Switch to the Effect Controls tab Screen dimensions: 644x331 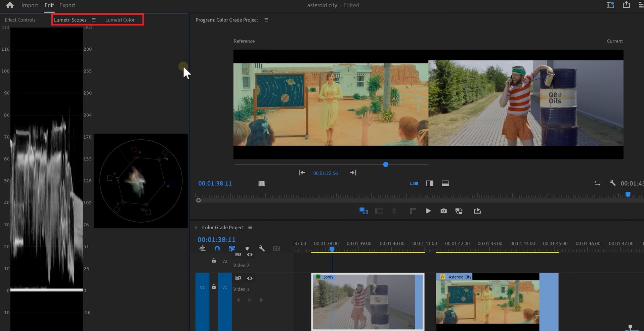[x=20, y=20]
